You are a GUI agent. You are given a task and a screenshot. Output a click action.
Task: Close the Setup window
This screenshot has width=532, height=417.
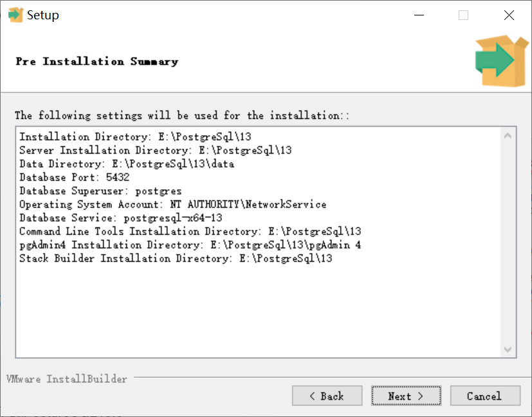[x=509, y=15]
